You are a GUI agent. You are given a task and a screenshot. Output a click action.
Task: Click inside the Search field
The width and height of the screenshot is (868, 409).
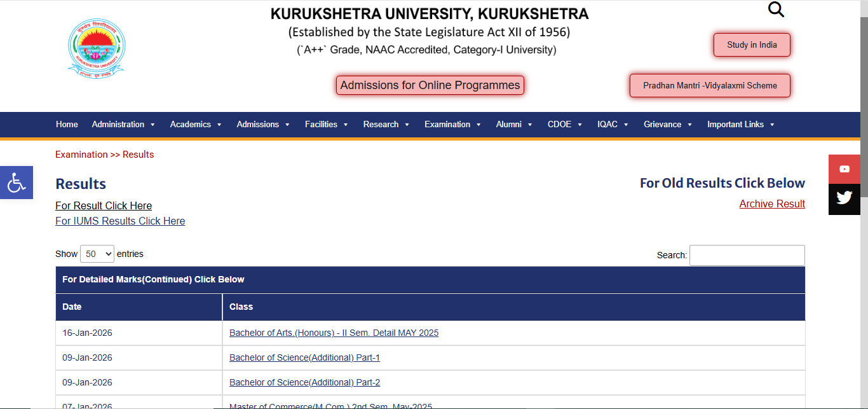[747, 255]
